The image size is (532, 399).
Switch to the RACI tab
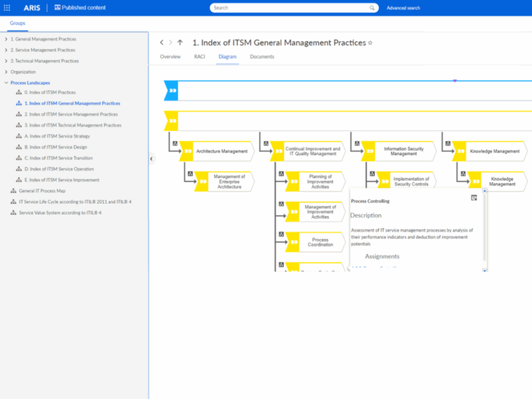pos(199,57)
